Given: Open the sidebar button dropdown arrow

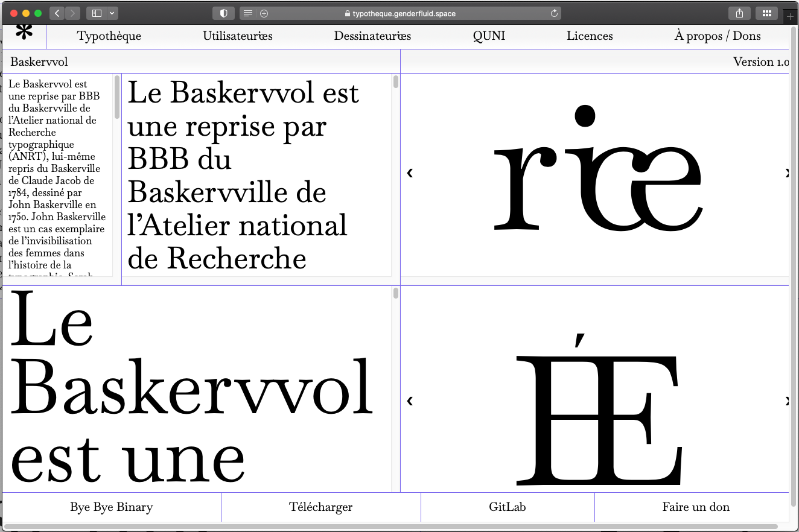Looking at the screenshot, I should click(112, 13).
